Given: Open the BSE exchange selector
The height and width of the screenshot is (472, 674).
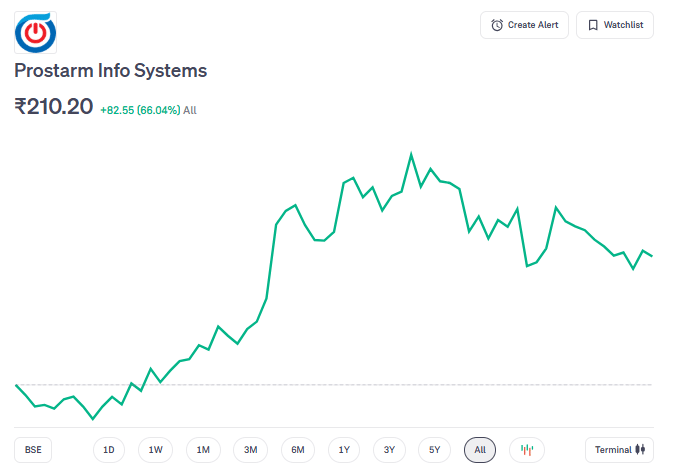Looking at the screenshot, I should click(33, 450).
